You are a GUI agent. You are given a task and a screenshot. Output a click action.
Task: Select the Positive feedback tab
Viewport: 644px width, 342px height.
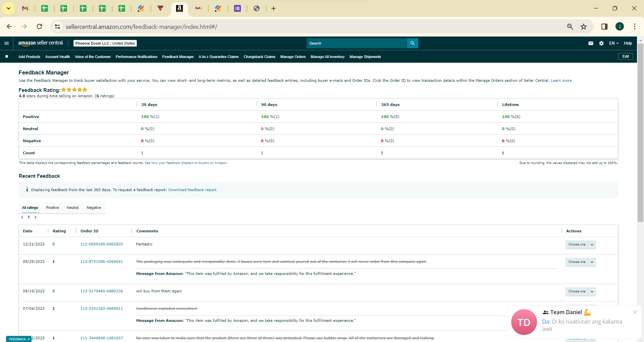pos(52,208)
